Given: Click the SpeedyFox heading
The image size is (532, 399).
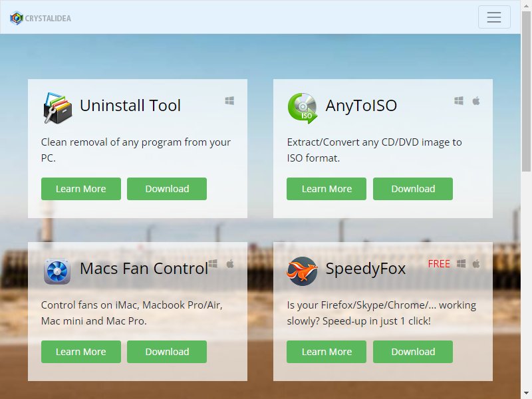Looking at the screenshot, I should [x=366, y=269].
